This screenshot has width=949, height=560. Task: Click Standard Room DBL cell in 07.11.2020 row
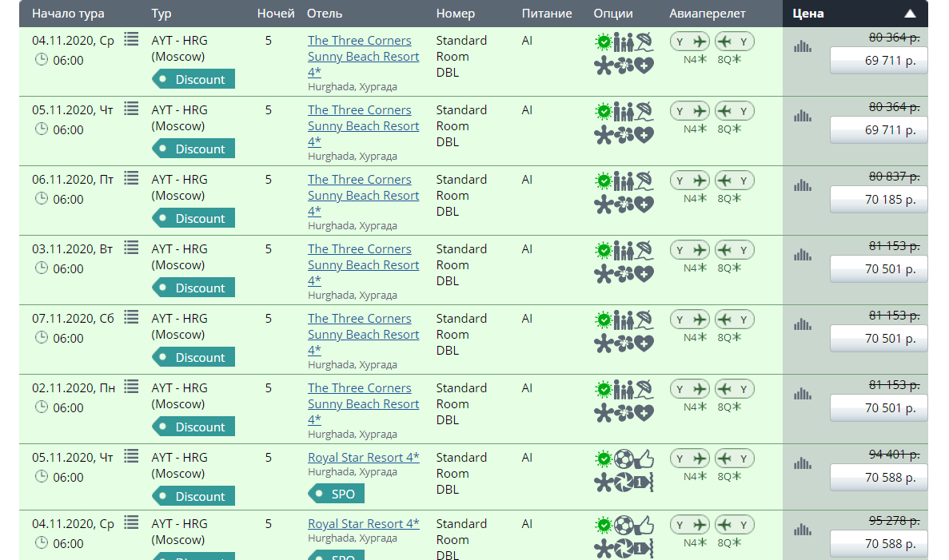pyautogui.click(x=461, y=335)
